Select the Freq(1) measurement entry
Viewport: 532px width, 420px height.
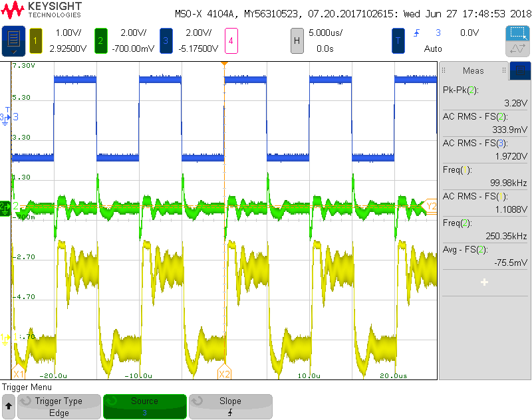point(485,176)
